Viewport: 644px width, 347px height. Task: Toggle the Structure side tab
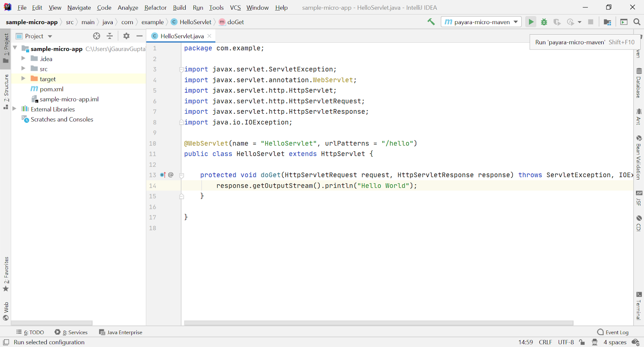(x=6, y=92)
